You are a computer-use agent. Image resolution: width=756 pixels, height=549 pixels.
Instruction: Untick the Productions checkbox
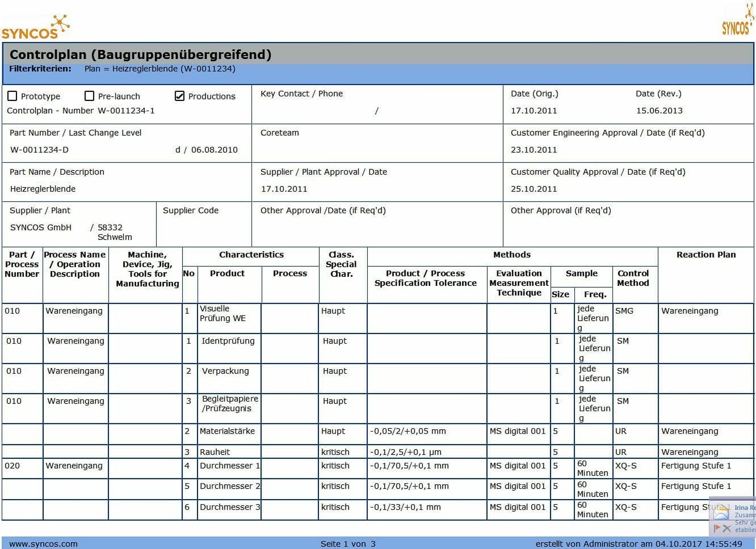tap(180, 96)
